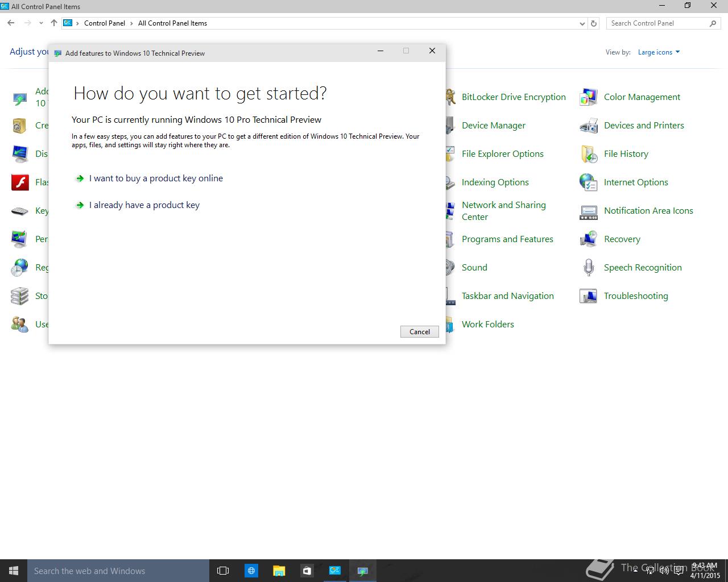Click the Flash Player icon
The width and height of the screenshot is (728, 582).
20,182
